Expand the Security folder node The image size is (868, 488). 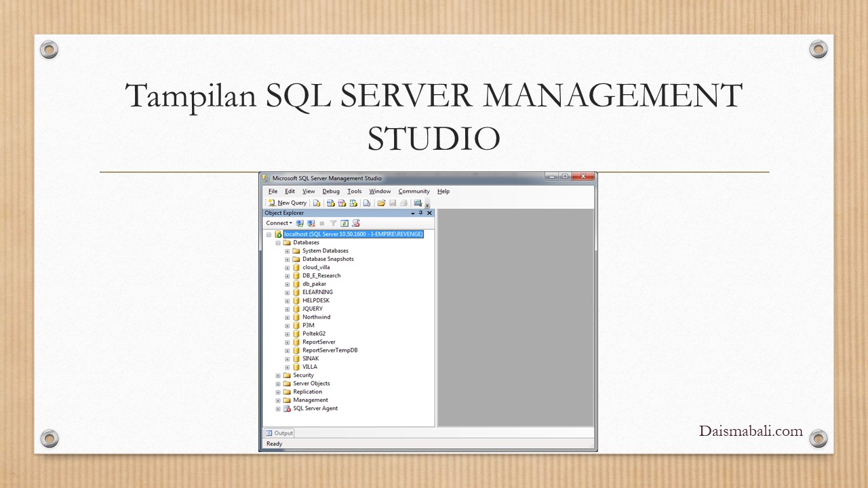(x=278, y=375)
